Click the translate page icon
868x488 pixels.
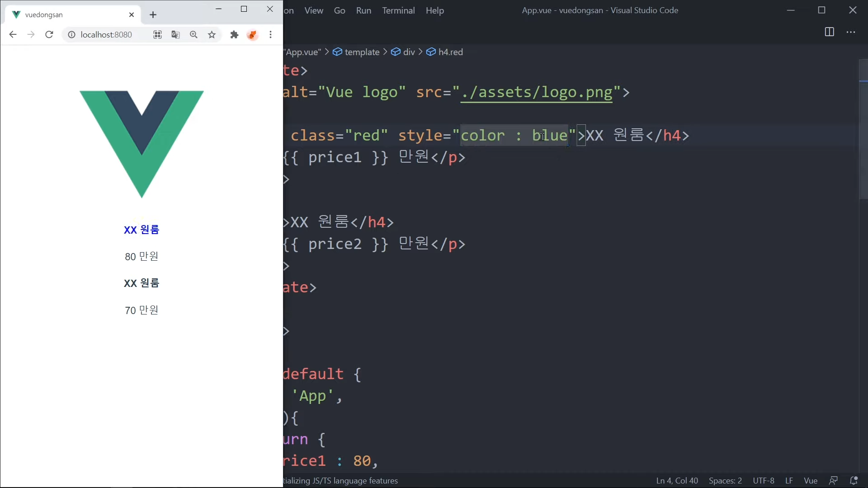[175, 35]
